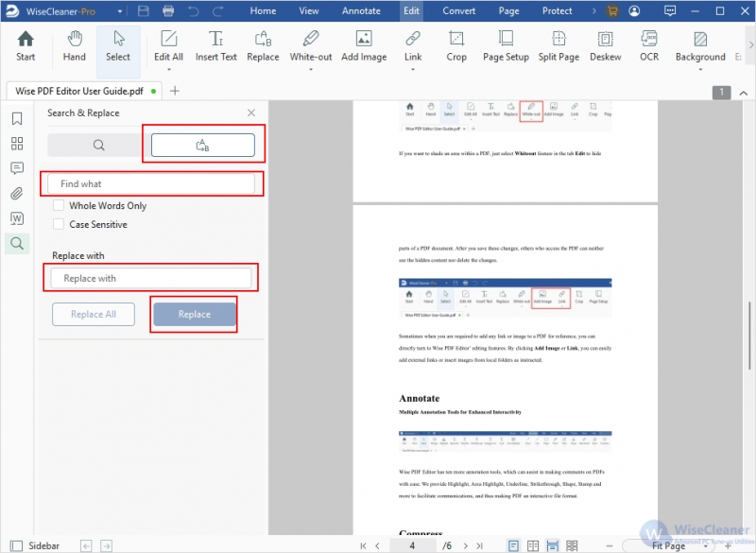This screenshot has height=553, width=756.
Task: Show more ribbon tabs chevron
Action: pos(594,11)
